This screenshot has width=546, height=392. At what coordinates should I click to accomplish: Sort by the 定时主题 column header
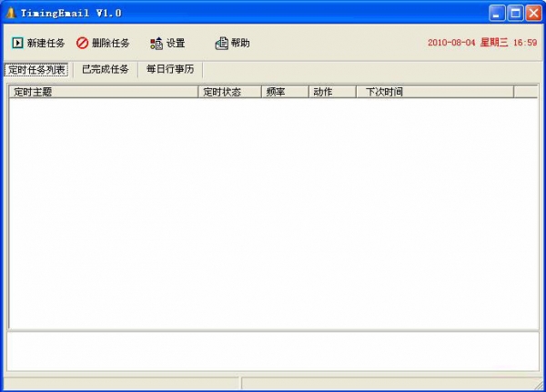104,92
